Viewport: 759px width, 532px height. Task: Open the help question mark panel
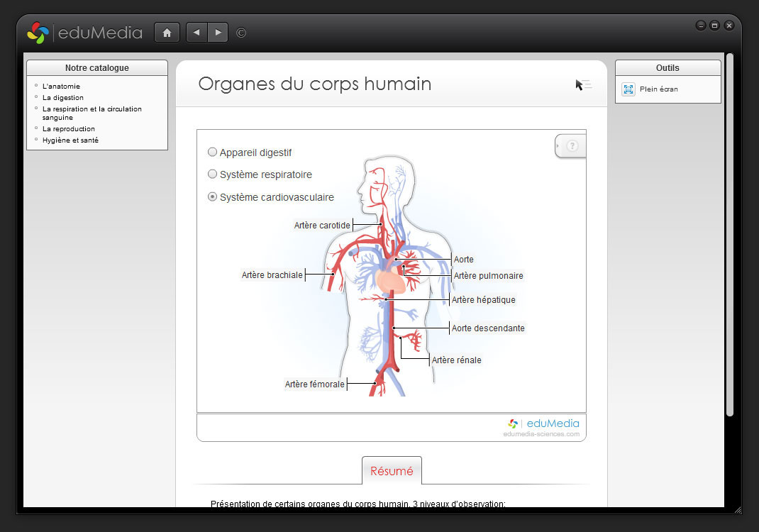point(572,146)
